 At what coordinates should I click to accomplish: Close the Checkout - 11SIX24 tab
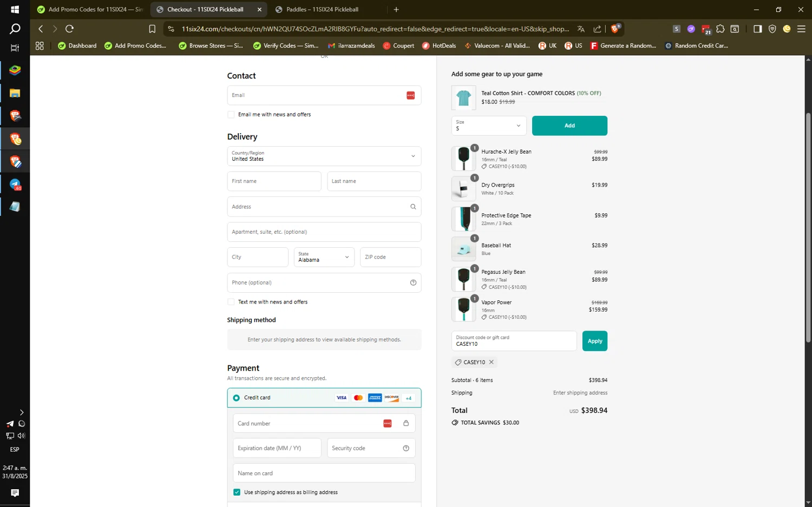click(x=259, y=9)
